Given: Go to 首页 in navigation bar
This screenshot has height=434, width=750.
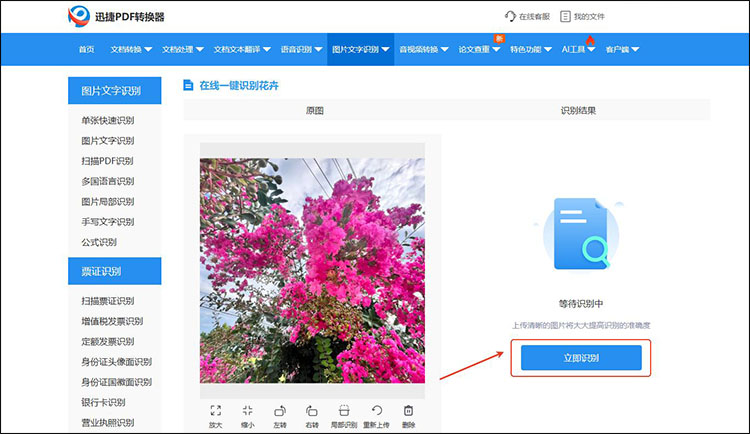Looking at the screenshot, I should [x=86, y=49].
